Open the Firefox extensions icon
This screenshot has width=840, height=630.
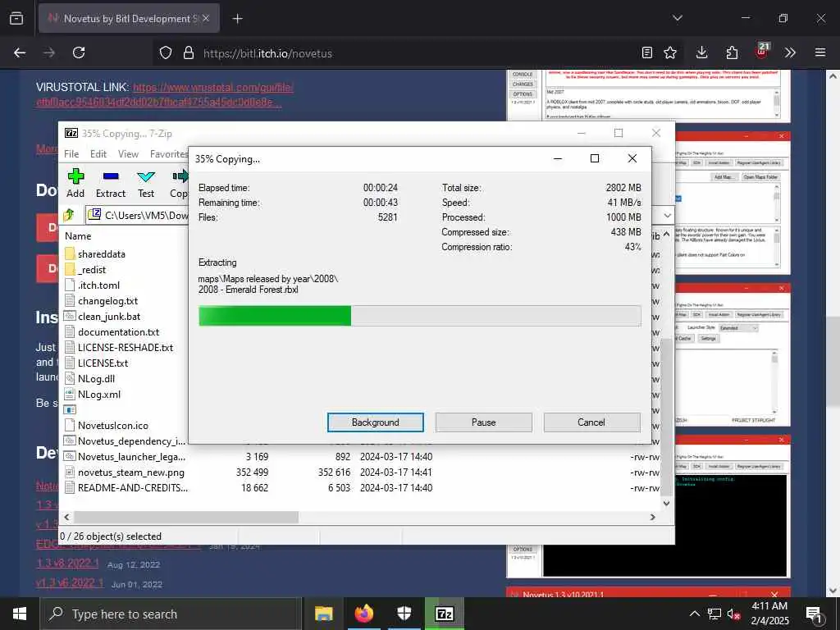pyautogui.click(x=732, y=52)
